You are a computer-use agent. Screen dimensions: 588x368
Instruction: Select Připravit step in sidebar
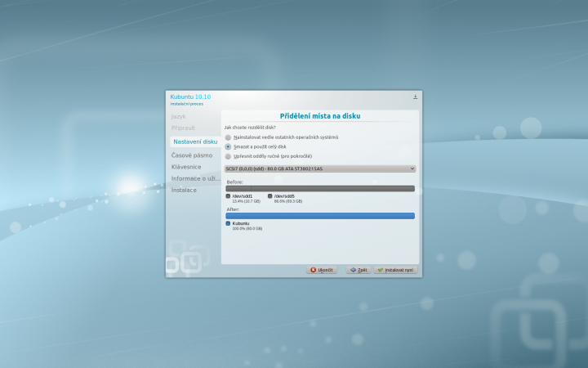[x=183, y=128]
